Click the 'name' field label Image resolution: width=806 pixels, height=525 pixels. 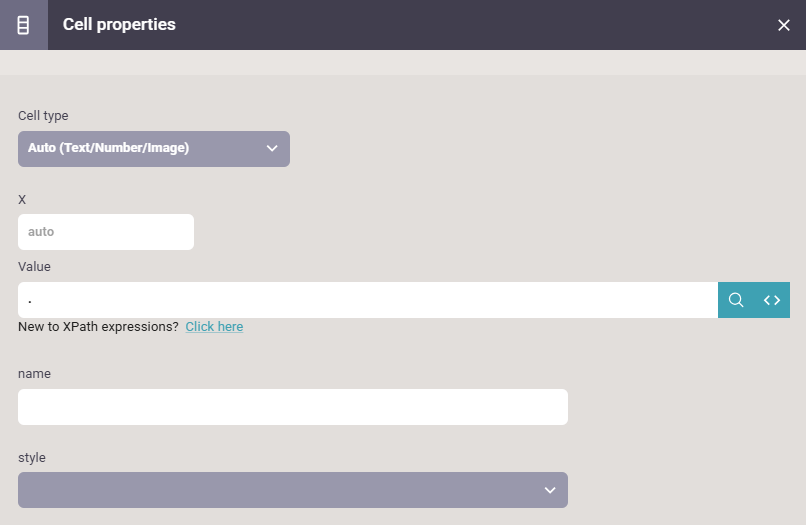(x=34, y=374)
